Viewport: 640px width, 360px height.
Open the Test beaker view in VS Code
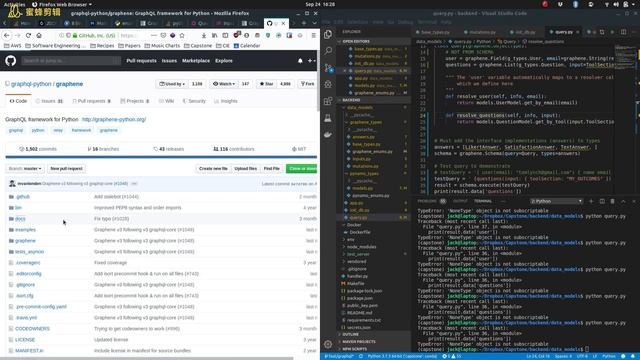pos(328,118)
